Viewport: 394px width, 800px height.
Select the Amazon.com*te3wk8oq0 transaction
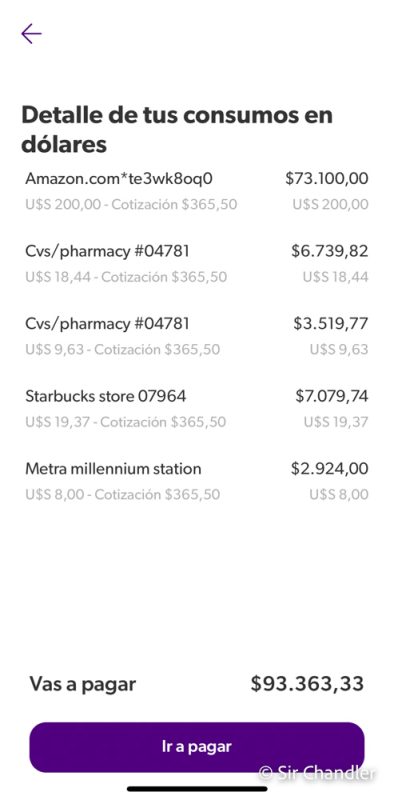tap(196, 191)
